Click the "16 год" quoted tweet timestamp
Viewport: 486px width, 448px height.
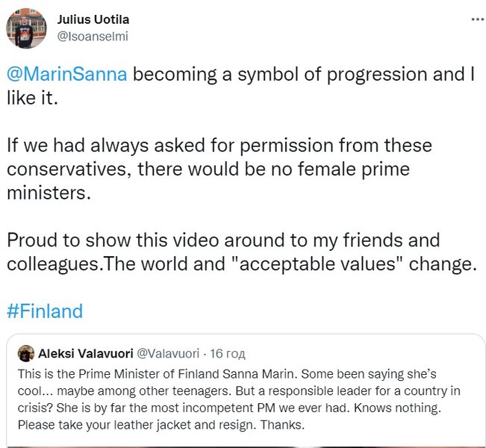228,353
